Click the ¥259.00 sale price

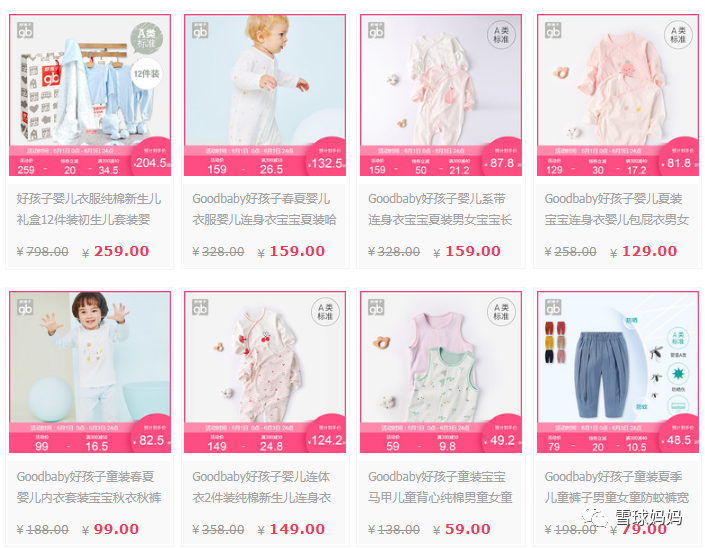tap(116, 251)
